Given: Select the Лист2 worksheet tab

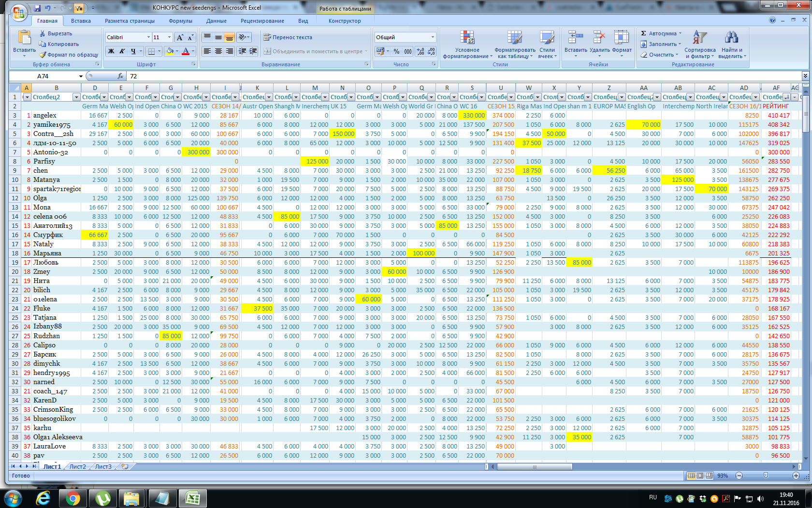Looking at the screenshot, I should [77, 466].
